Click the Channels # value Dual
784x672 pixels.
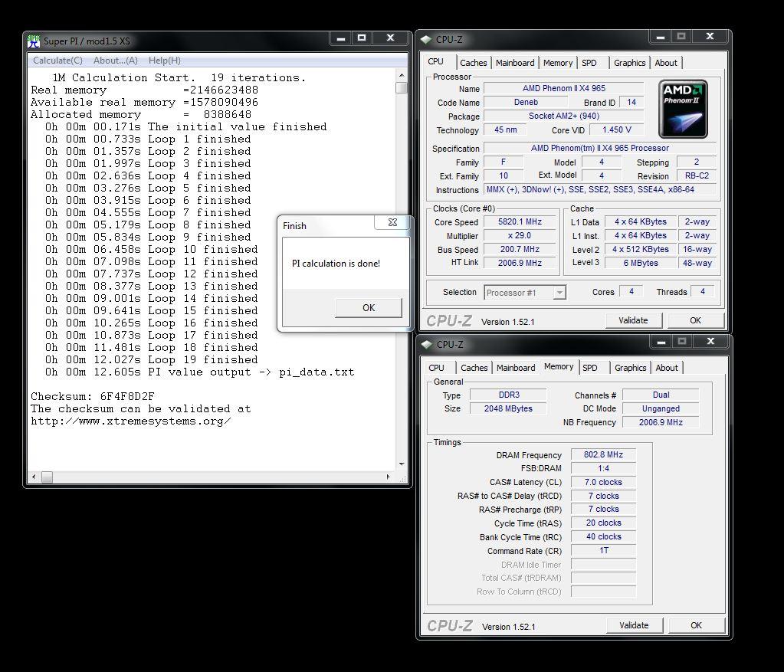tap(661, 395)
